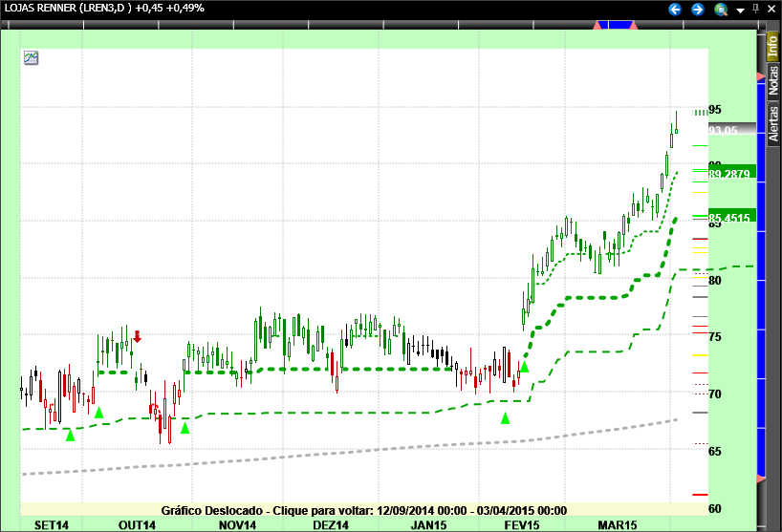
Task: Click the blue forward arrow icon
Action: [x=698, y=9]
